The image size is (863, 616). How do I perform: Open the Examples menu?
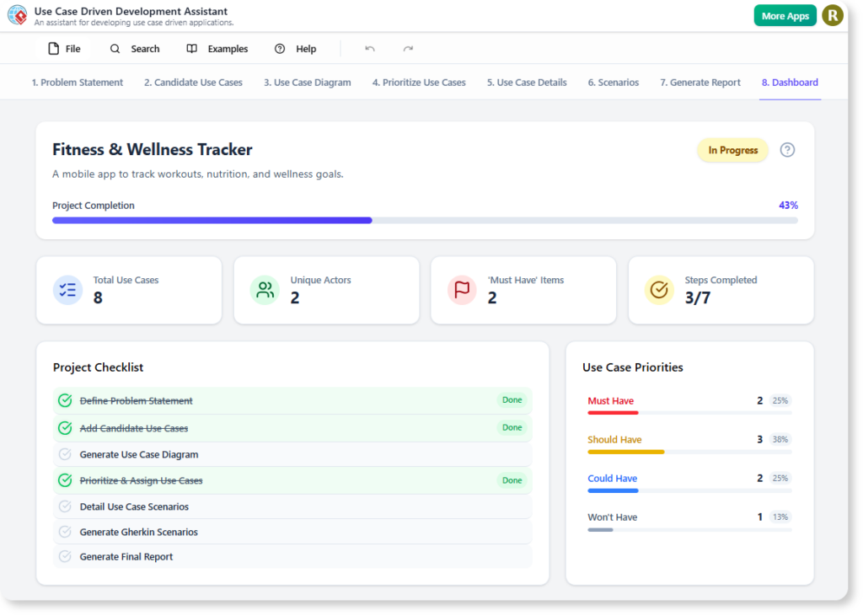[217, 49]
